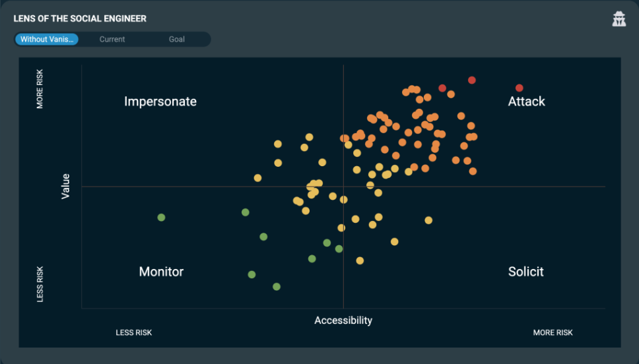
Task: Click the rightmost red dot in the chart
Action: coord(520,88)
